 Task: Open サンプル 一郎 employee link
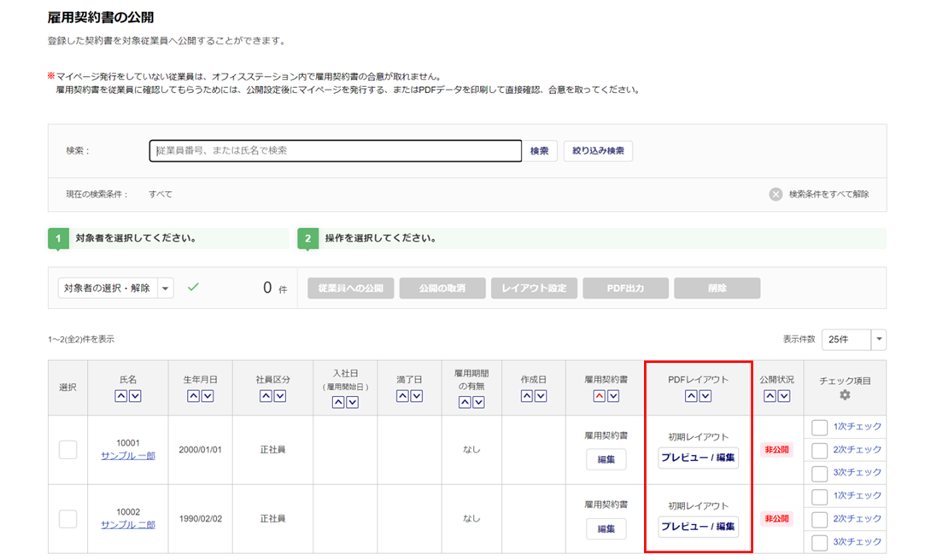pyautogui.click(x=127, y=456)
